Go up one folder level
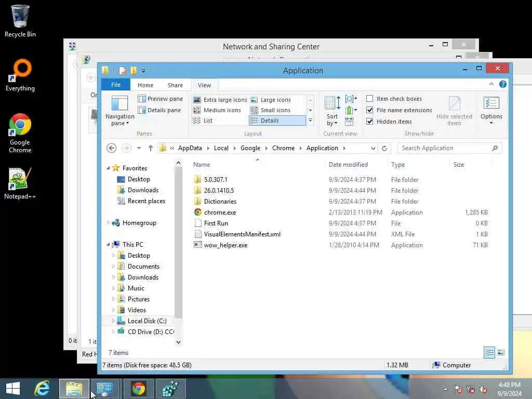 (151, 148)
